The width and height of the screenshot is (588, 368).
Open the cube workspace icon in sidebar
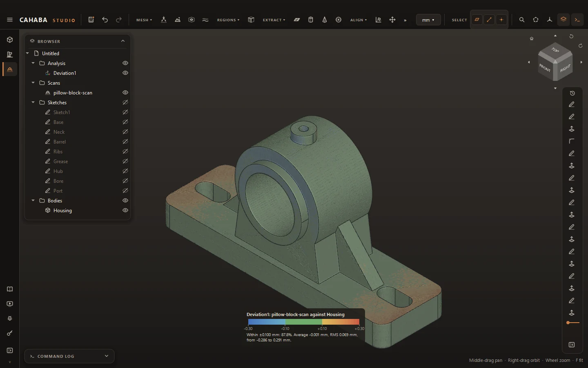[x=10, y=40]
